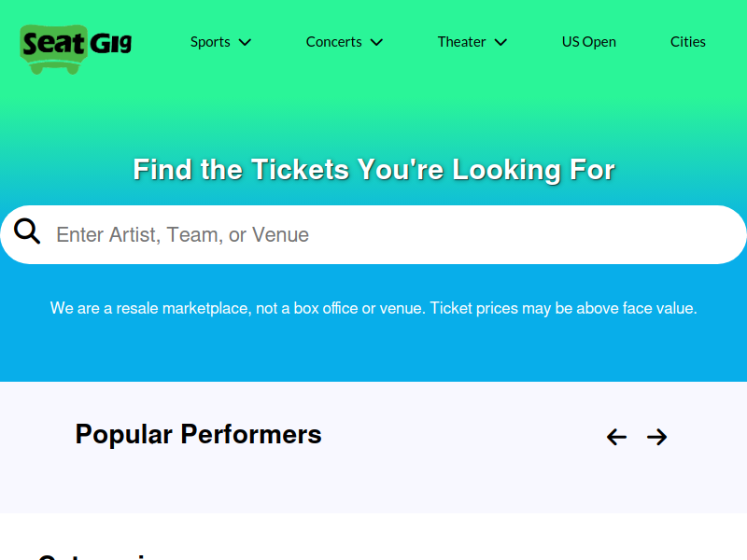Go to the Cities page
747x560 pixels.
pyautogui.click(x=688, y=42)
